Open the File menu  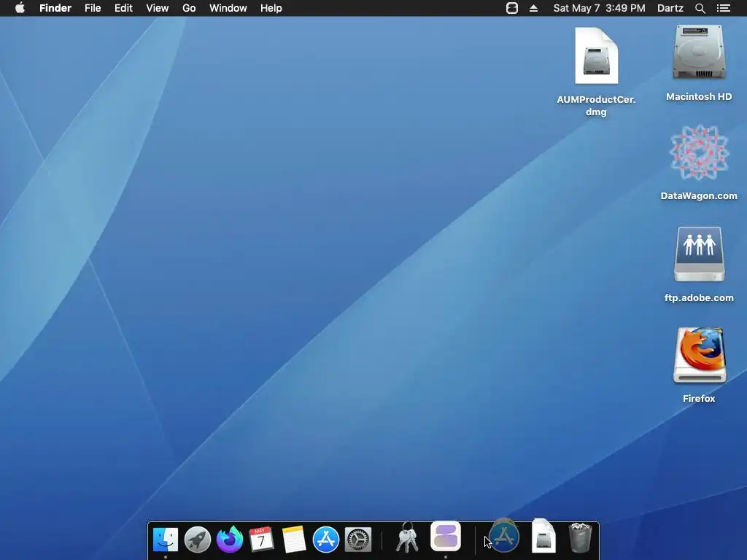[93, 8]
